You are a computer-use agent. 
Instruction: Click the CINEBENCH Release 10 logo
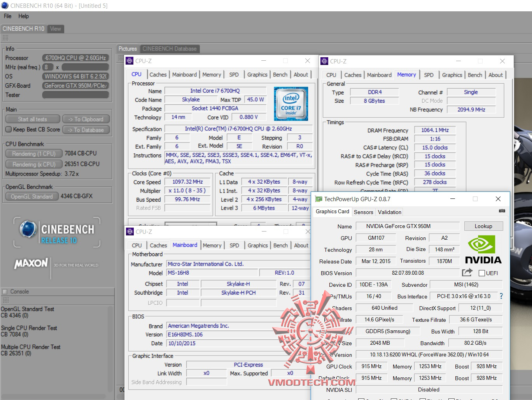(x=57, y=233)
